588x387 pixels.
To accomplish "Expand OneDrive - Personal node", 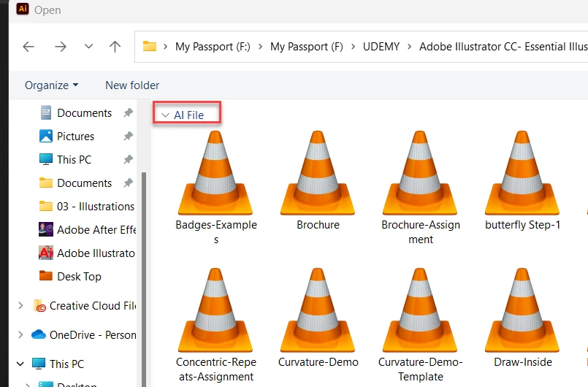I will (x=20, y=334).
